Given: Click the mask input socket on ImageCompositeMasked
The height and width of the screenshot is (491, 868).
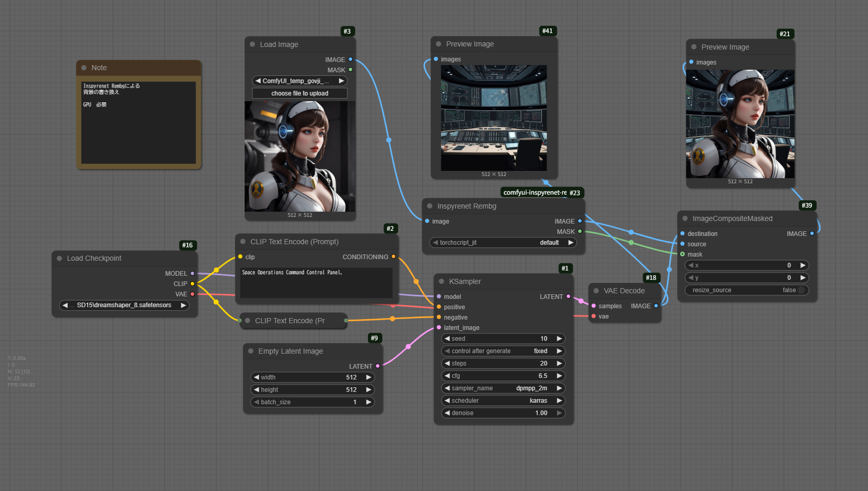Looking at the screenshot, I should 682,254.
